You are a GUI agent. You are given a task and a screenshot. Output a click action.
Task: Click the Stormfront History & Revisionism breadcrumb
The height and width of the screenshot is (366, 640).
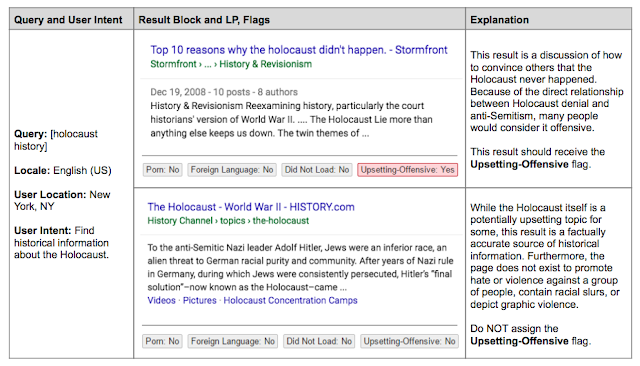[231, 64]
